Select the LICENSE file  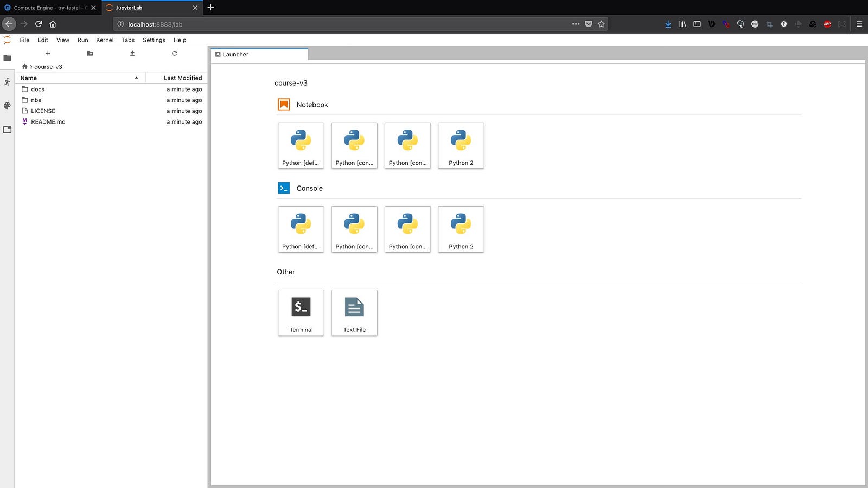[111, 111]
